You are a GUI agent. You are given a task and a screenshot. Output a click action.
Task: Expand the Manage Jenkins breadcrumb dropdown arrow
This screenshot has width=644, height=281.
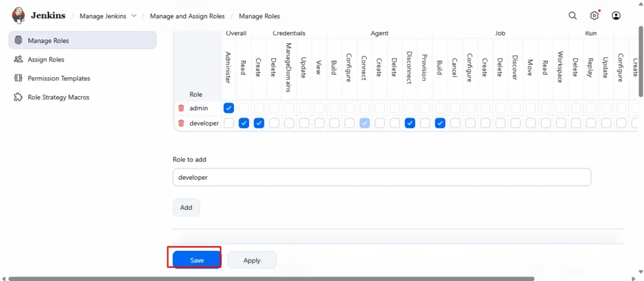coord(133,16)
